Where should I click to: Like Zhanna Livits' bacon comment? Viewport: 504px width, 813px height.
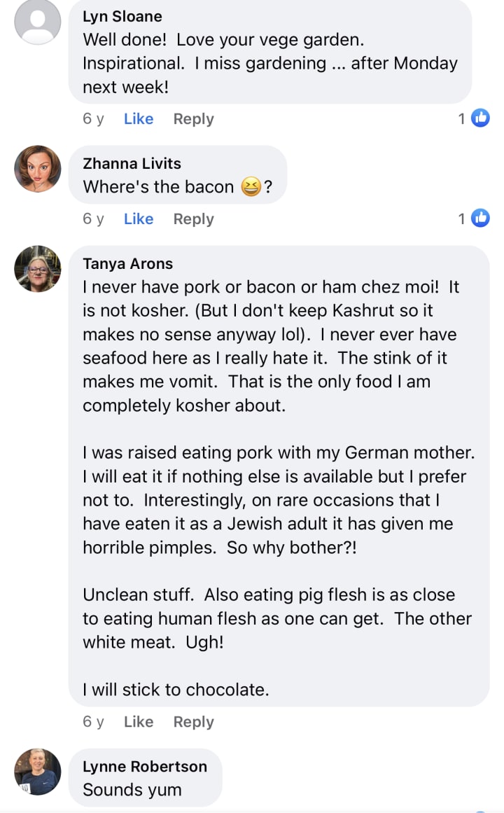[139, 219]
